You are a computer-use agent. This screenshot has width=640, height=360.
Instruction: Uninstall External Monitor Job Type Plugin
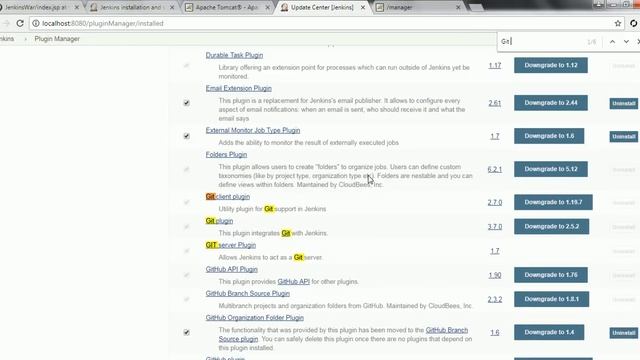click(x=624, y=136)
